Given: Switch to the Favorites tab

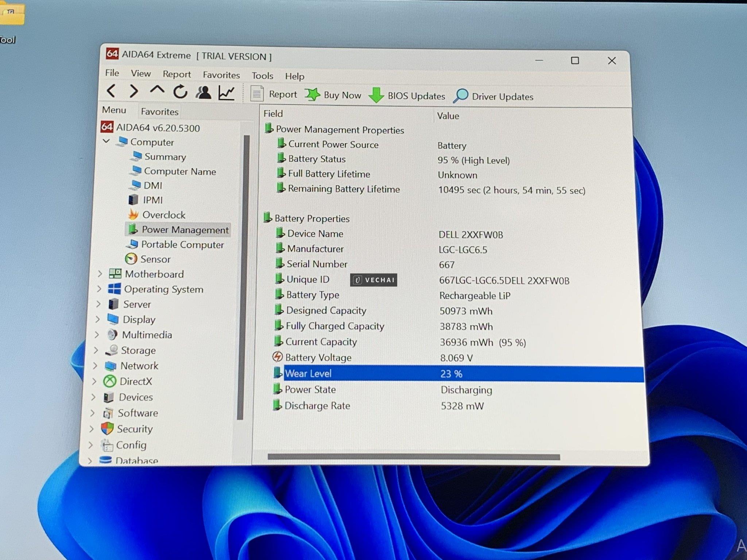Looking at the screenshot, I should pyautogui.click(x=159, y=112).
